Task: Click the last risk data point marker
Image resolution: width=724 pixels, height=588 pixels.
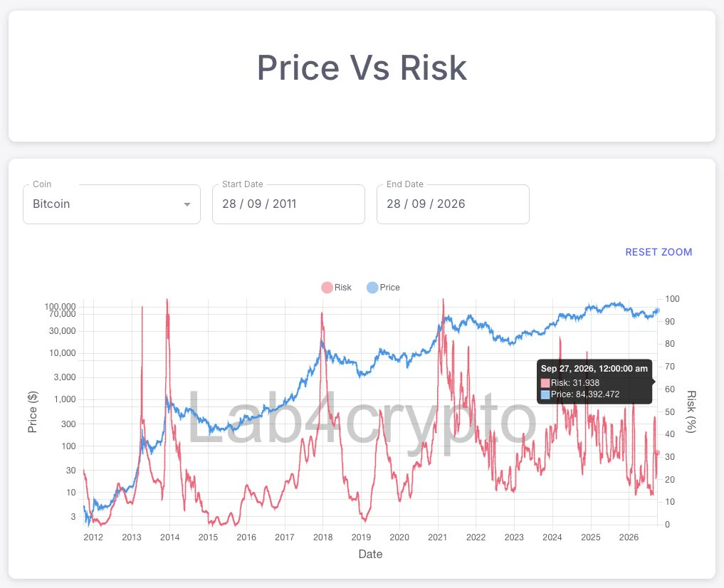Action: click(x=658, y=453)
